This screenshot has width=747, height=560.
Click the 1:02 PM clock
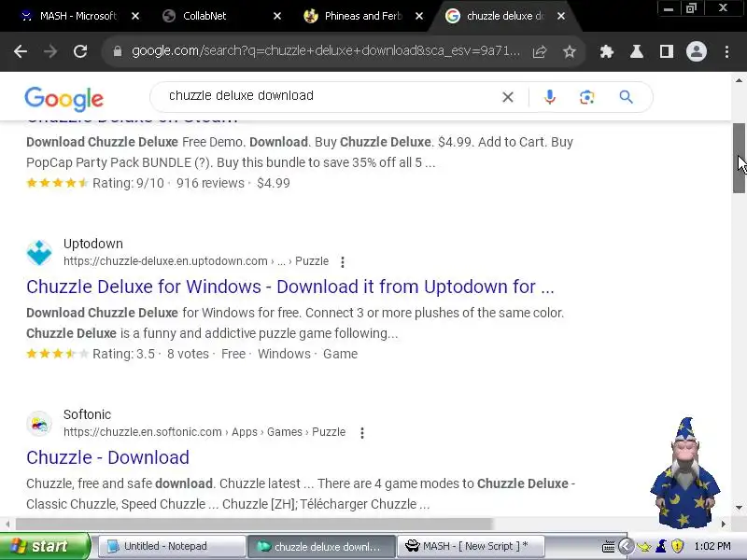[x=712, y=546]
